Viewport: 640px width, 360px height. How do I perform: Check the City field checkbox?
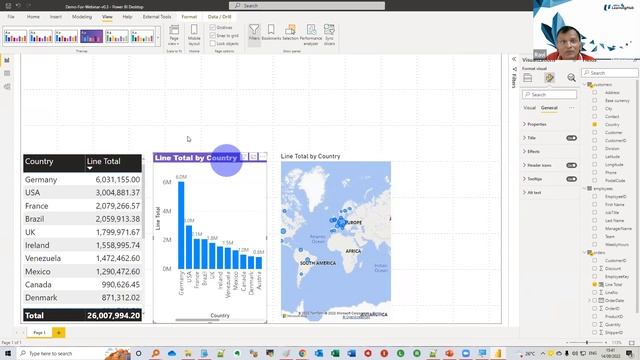click(595, 109)
